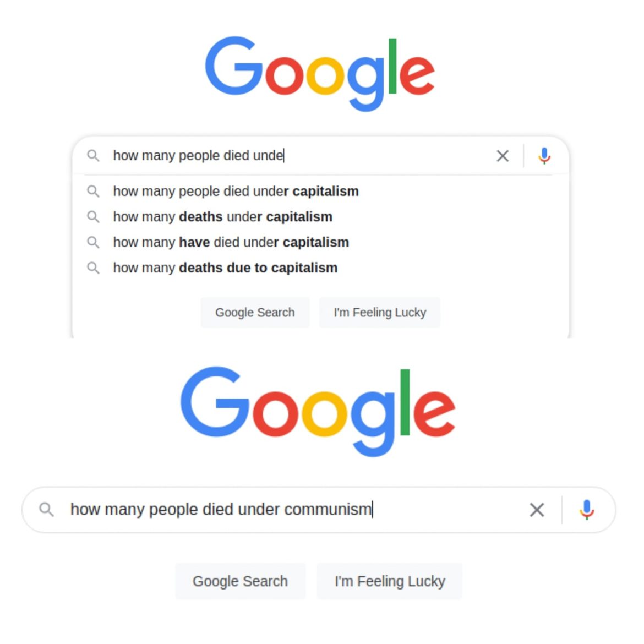Image resolution: width=644 pixels, height=644 pixels.
Task: Click the magnifier icon in top search box
Action: pos(94,156)
